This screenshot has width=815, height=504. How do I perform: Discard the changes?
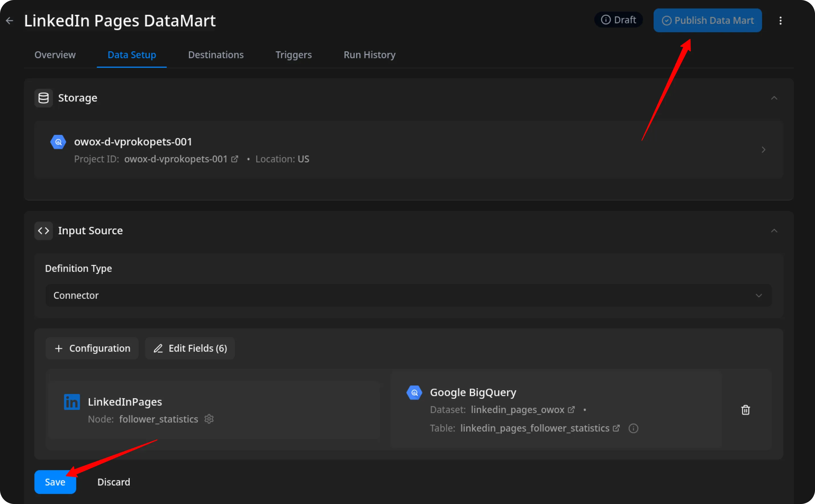click(x=114, y=482)
